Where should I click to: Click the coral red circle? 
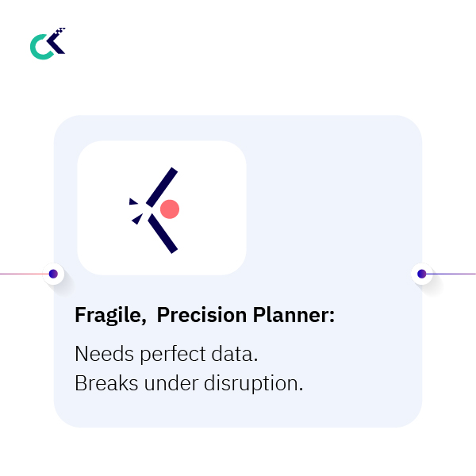[169, 209]
